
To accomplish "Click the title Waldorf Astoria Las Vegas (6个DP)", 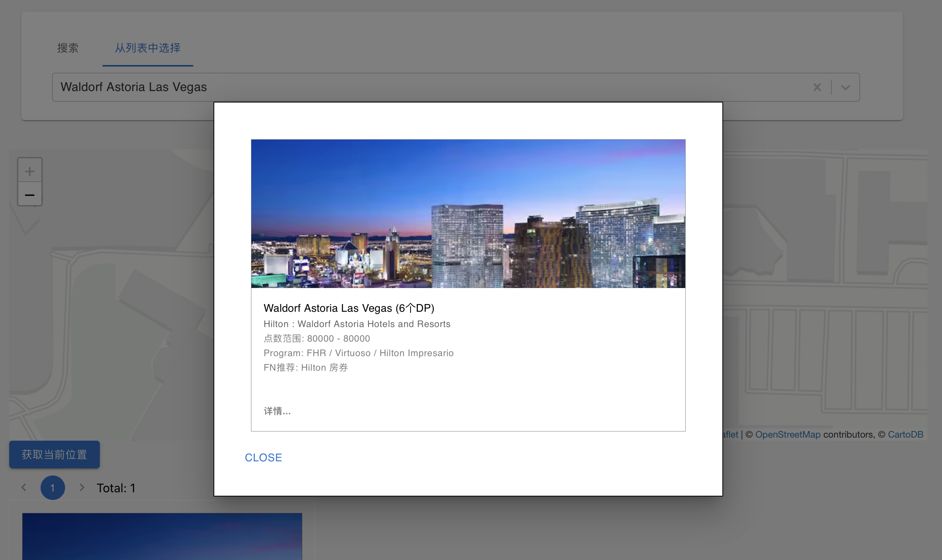I will (349, 308).
